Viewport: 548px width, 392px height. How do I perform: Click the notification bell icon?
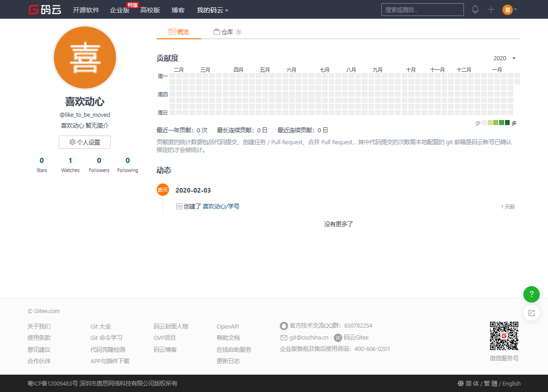click(x=475, y=10)
